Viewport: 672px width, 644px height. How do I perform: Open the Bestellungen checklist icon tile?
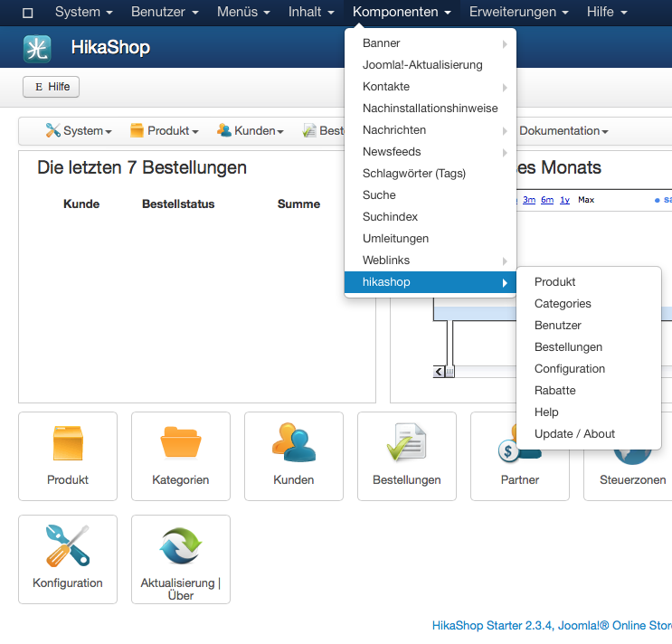tap(407, 457)
